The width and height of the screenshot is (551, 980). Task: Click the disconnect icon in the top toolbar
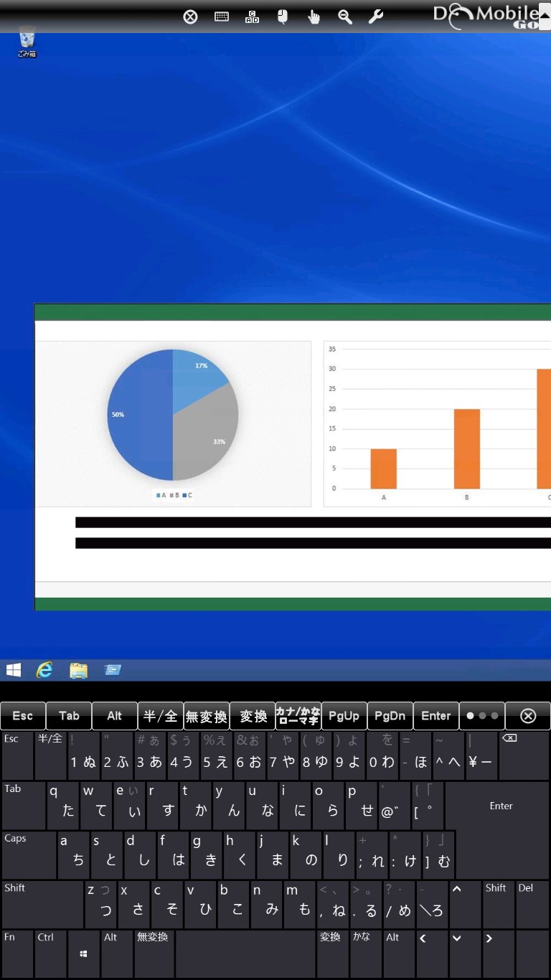tap(190, 17)
